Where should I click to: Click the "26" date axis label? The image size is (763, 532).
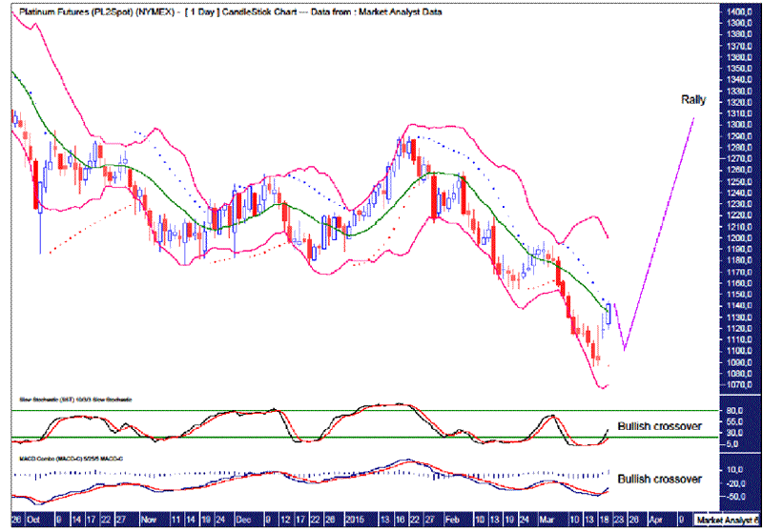pyautogui.click(x=16, y=520)
